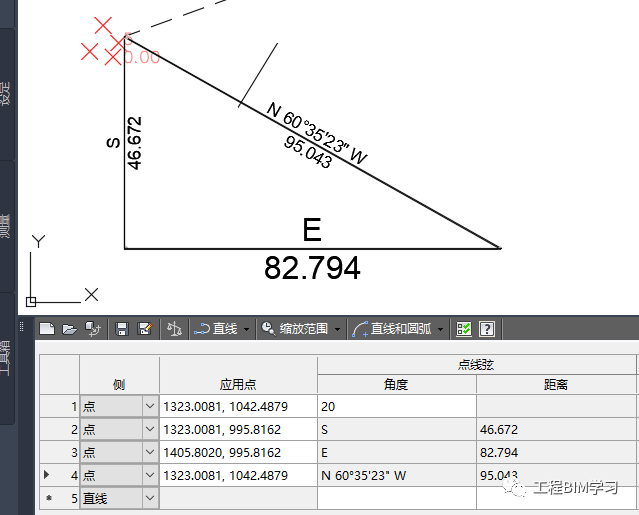This screenshot has width=639, height=515.
Task: Select distance cell 95.043 in row 4
Action: pos(556,475)
